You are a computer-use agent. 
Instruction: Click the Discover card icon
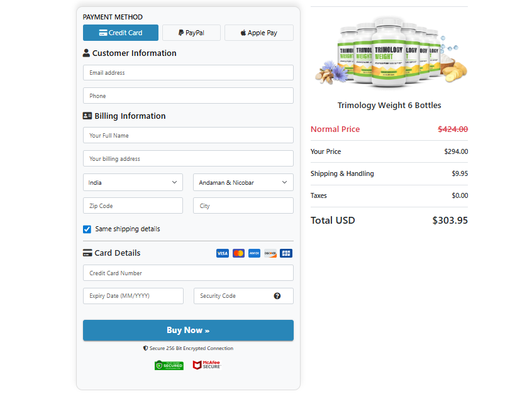270,253
